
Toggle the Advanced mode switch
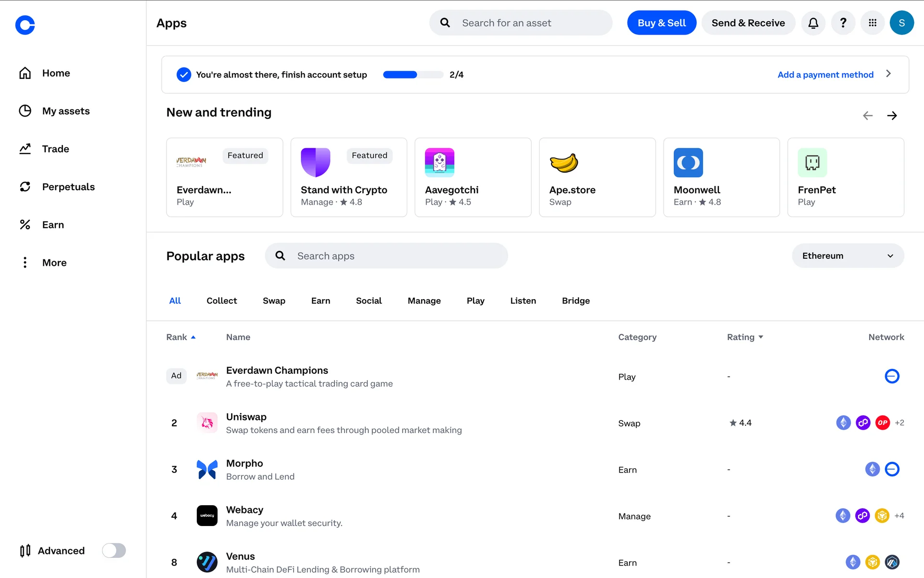(114, 551)
